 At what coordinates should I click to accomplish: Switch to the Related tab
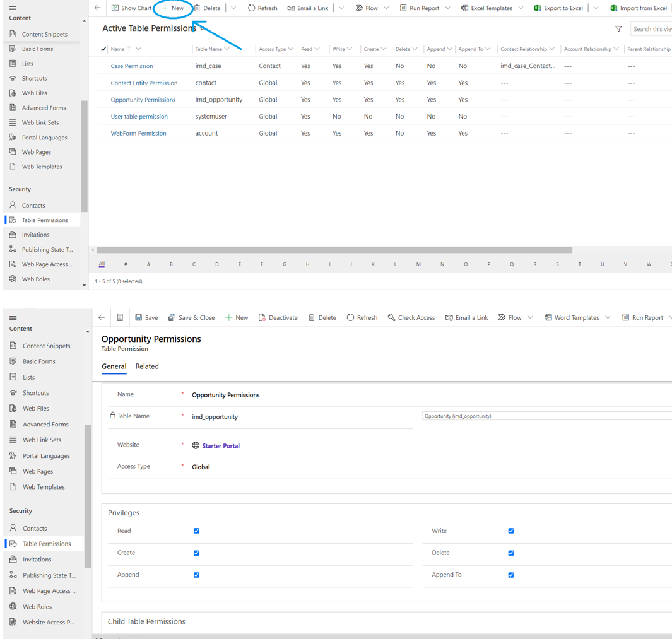pyautogui.click(x=147, y=366)
